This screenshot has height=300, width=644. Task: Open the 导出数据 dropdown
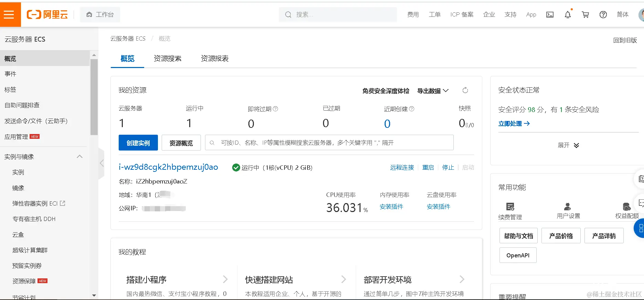(x=433, y=91)
